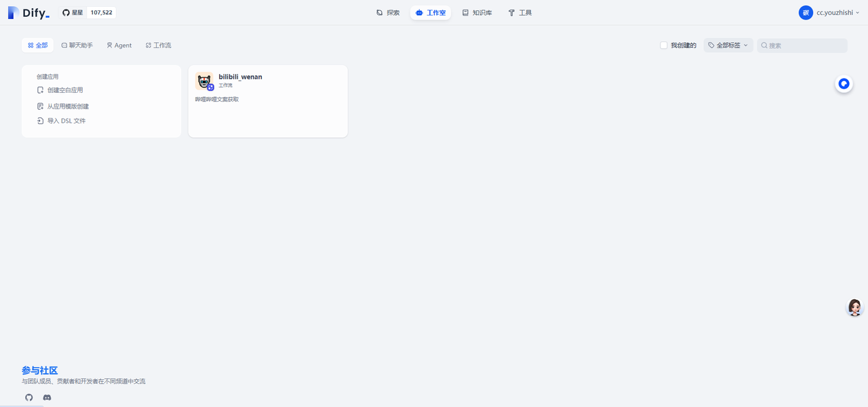Open the Discord community icon

point(47,398)
